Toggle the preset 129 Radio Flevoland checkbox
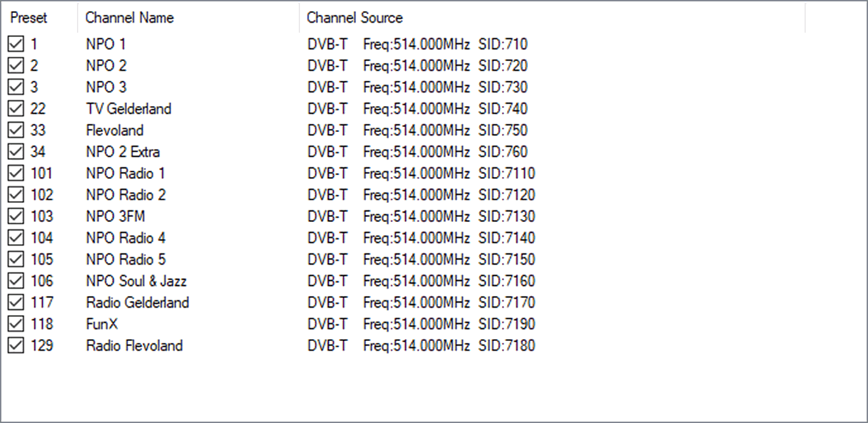 tap(16, 346)
